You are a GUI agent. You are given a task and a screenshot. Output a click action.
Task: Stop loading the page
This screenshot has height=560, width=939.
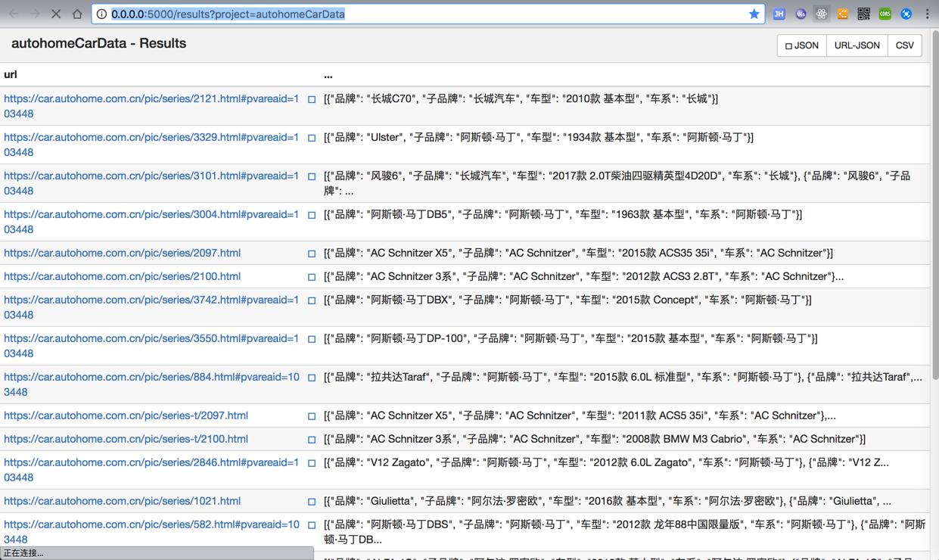56,14
